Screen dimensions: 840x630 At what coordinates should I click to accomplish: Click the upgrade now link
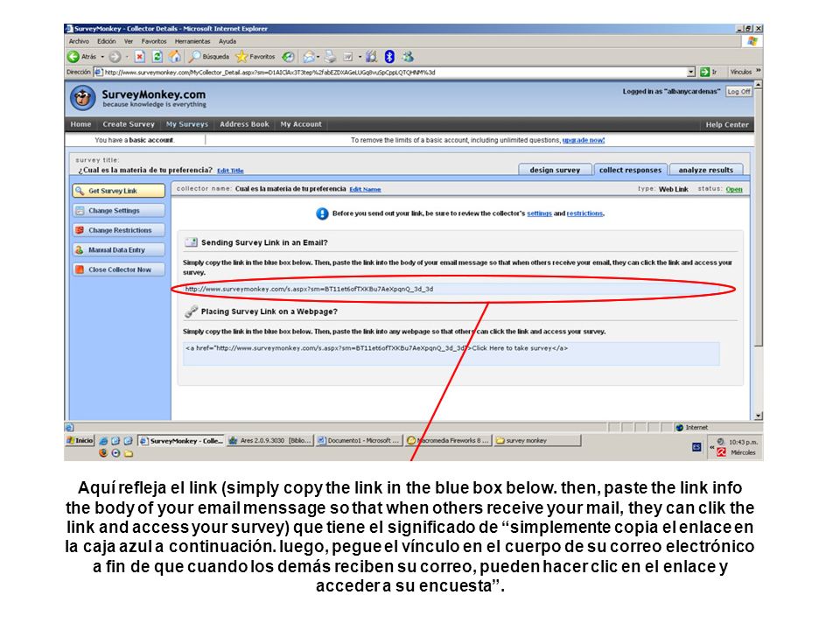[x=584, y=140]
